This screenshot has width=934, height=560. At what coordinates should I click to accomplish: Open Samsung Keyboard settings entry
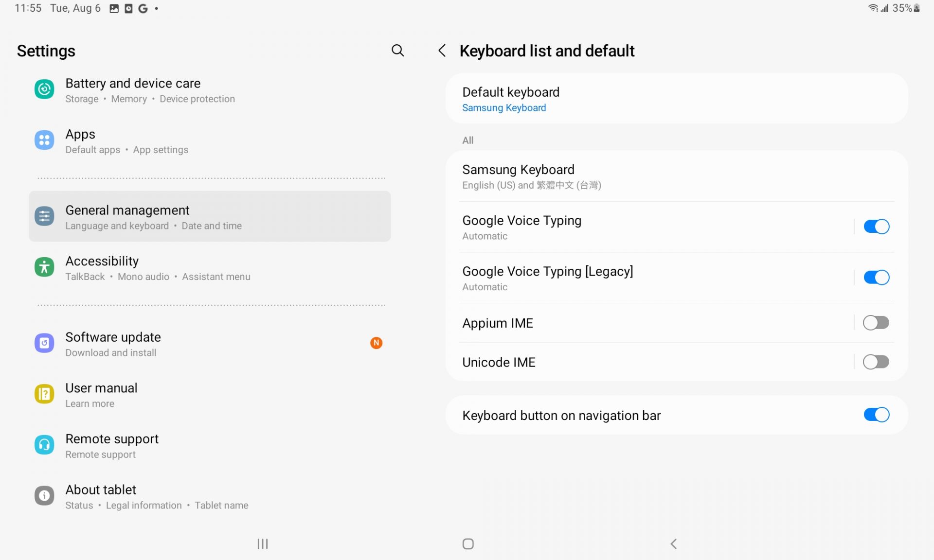coord(676,177)
